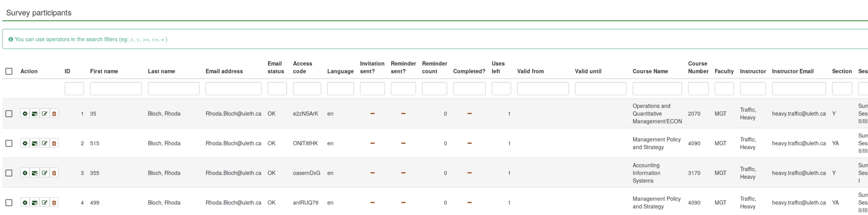Sort by Reminder count column header

point(434,67)
